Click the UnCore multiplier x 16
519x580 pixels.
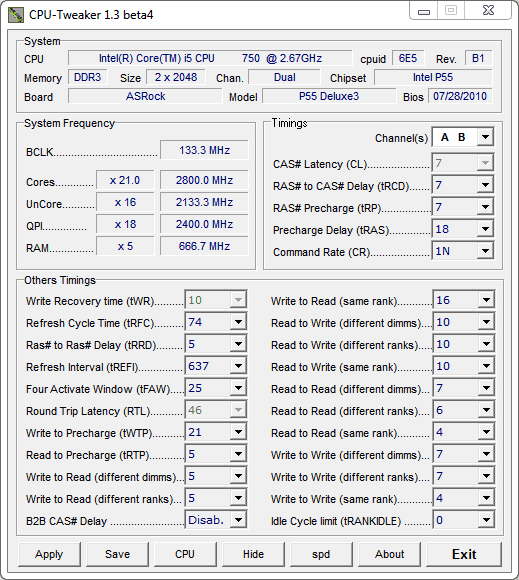[x=125, y=202]
